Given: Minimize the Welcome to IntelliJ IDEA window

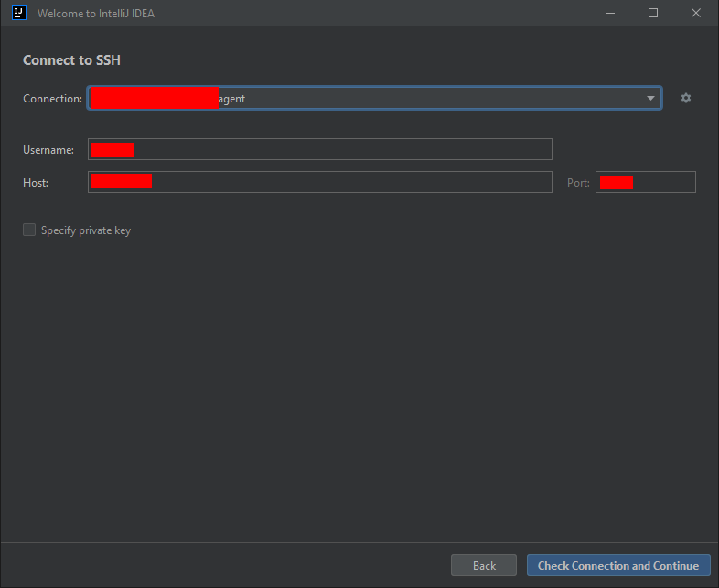Looking at the screenshot, I should (x=610, y=13).
